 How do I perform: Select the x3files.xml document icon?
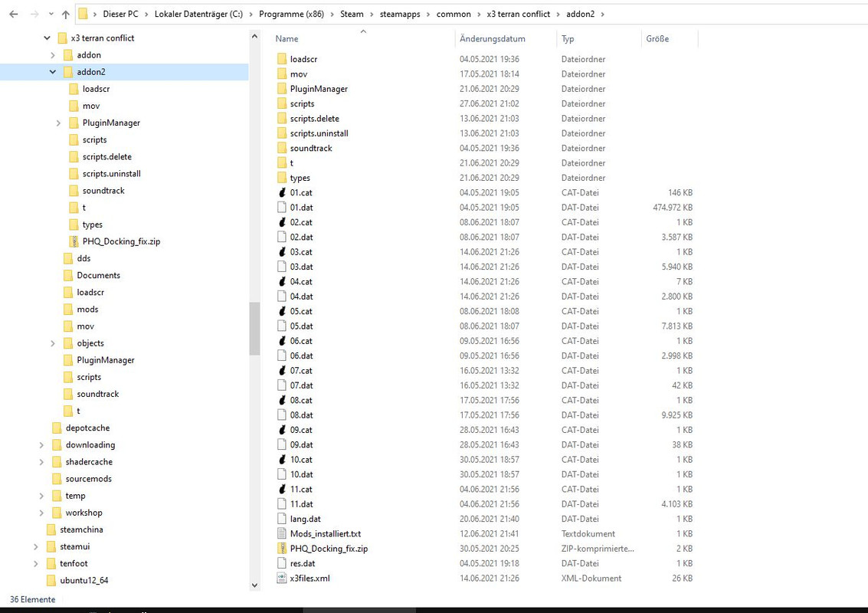click(283, 578)
